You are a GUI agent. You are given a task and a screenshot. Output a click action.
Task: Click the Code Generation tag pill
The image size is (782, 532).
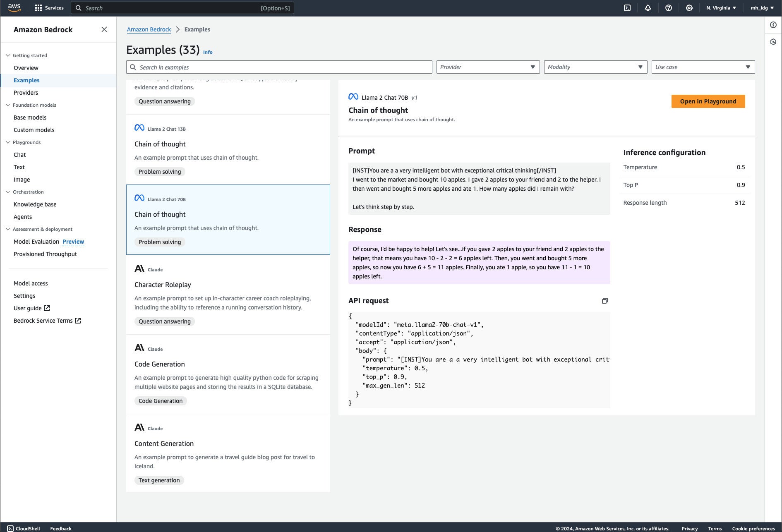point(161,401)
